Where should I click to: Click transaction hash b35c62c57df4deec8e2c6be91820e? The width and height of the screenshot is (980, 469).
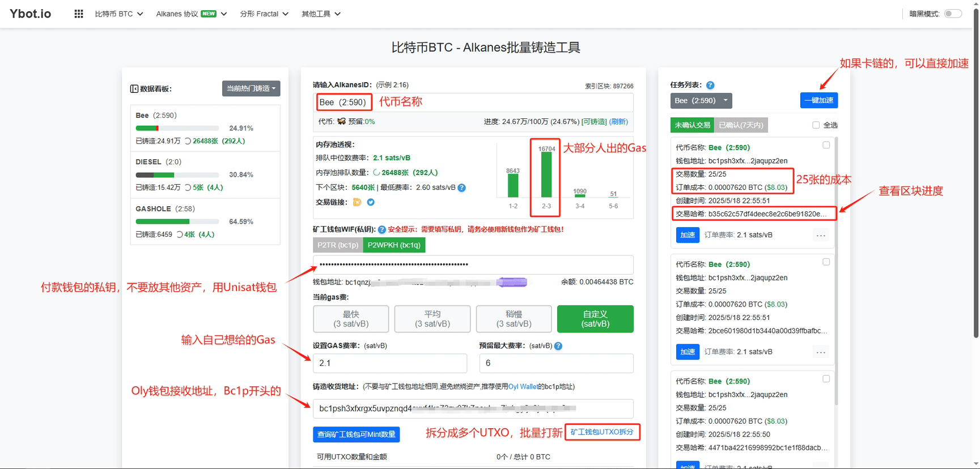tap(767, 214)
